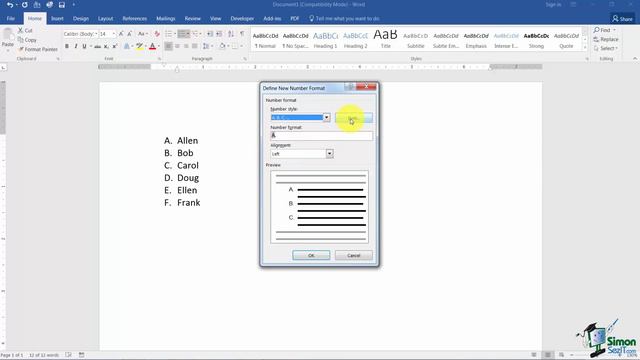Click Copy in the Clipboard group

pos(27,40)
